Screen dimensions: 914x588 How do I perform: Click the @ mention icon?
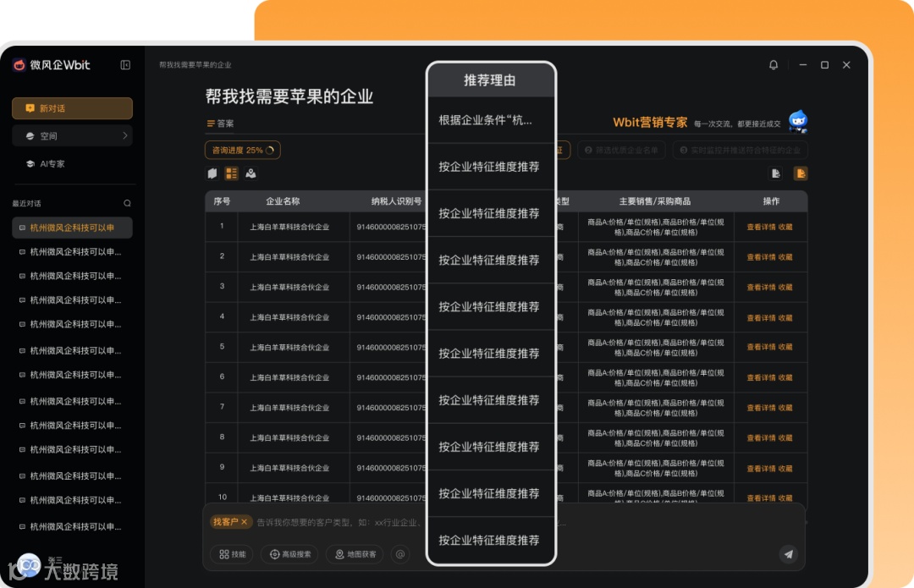(x=399, y=554)
